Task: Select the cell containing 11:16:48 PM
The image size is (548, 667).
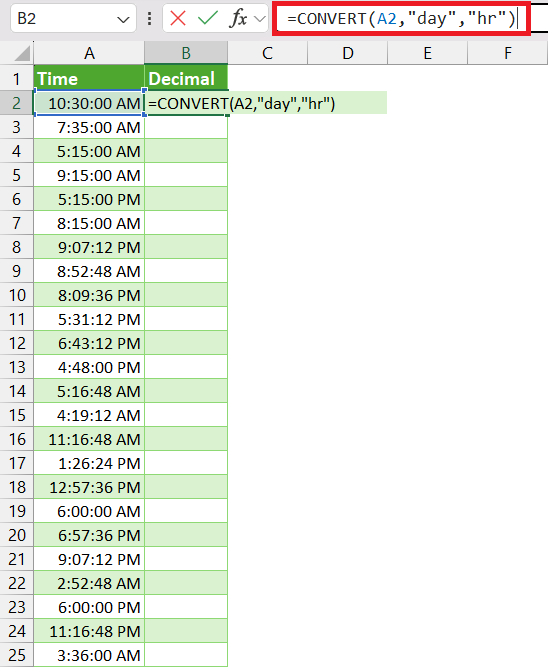Action: pyautogui.click(x=89, y=631)
